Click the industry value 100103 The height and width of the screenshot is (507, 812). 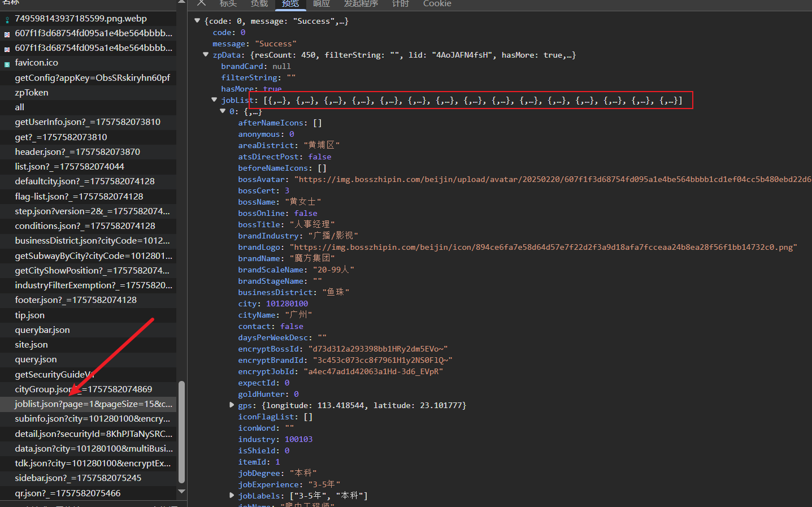pyautogui.click(x=298, y=439)
